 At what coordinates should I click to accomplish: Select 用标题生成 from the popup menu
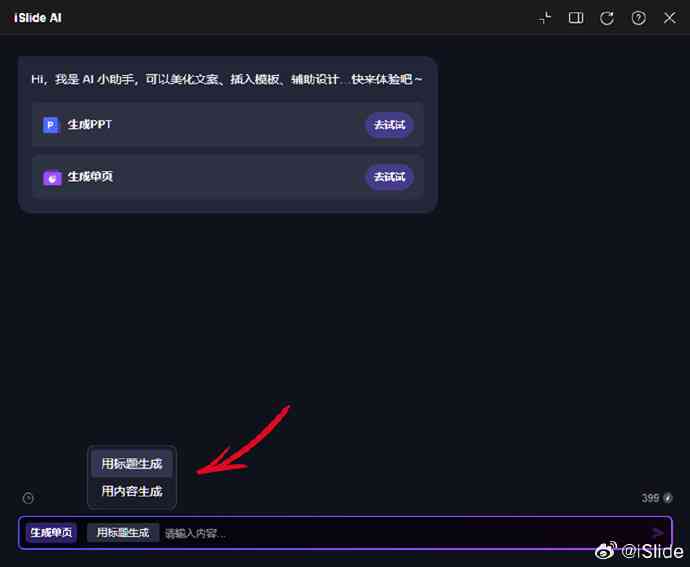(x=132, y=464)
